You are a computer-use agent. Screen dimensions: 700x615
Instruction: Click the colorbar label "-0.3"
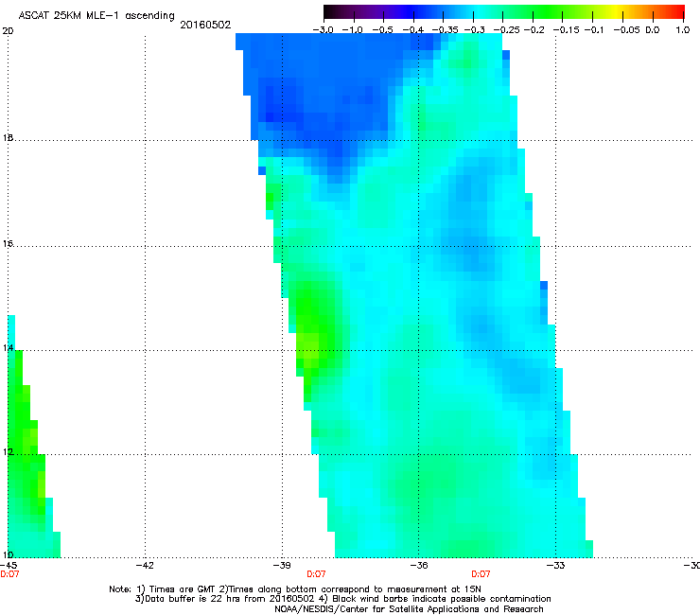[x=475, y=30]
